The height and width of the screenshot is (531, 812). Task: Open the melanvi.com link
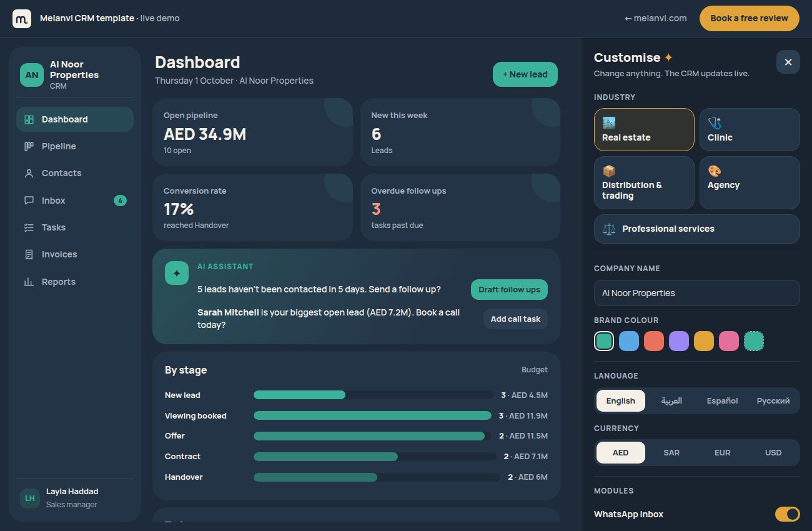pyautogui.click(x=655, y=18)
